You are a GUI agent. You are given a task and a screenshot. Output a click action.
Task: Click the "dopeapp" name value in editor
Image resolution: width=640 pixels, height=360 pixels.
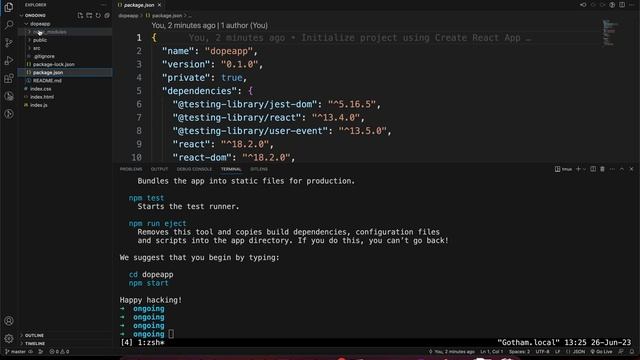(229, 51)
